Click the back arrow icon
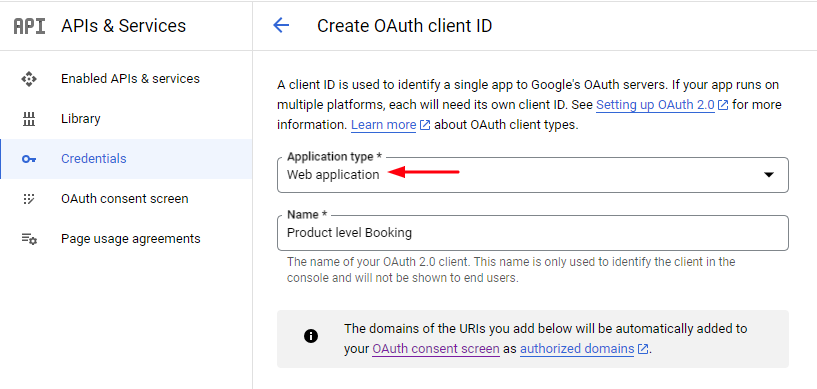This screenshot has width=817, height=389. [x=281, y=25]
